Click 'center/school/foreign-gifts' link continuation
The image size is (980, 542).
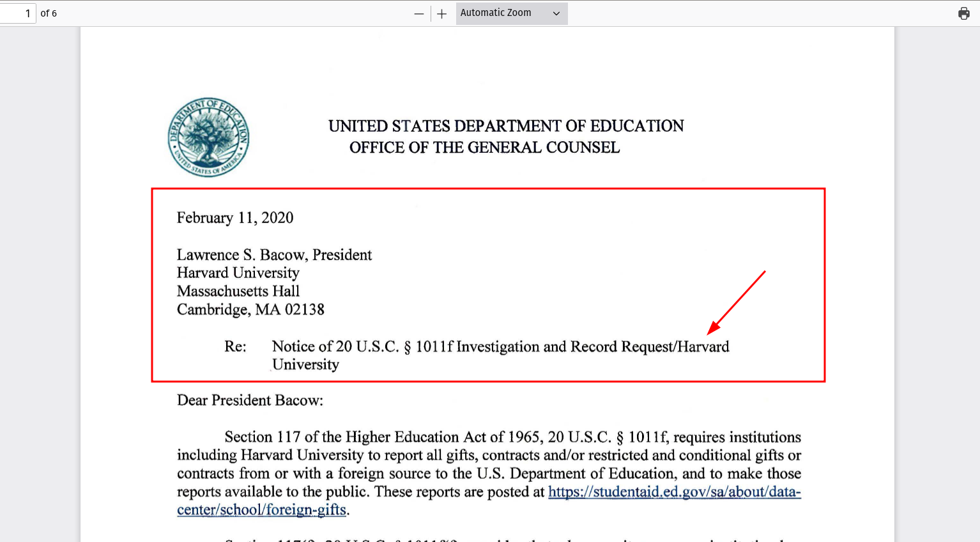pyautogui.click(x=261, y=510)
